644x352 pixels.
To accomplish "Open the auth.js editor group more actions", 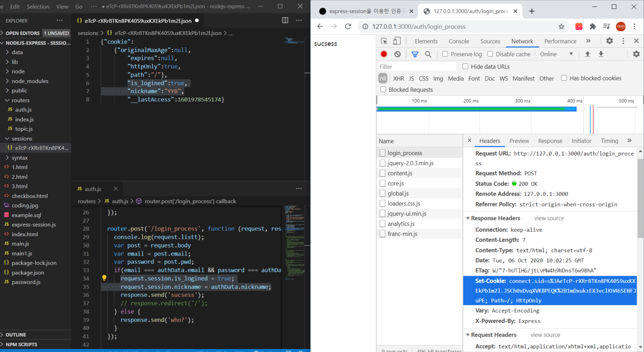I will pyautogui.click(x=299, y=188).
